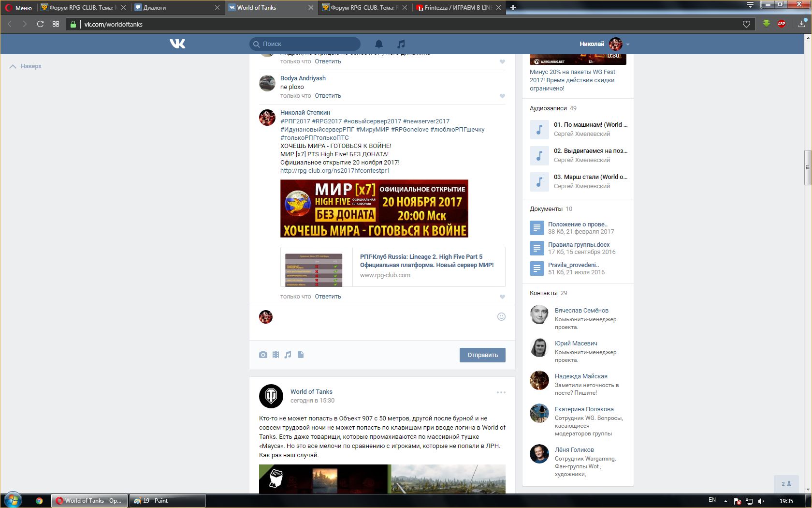This screenshot has width=812, height=508.
Task: Open the #РПГ2017 hashtag
Action: coord(295,121)
